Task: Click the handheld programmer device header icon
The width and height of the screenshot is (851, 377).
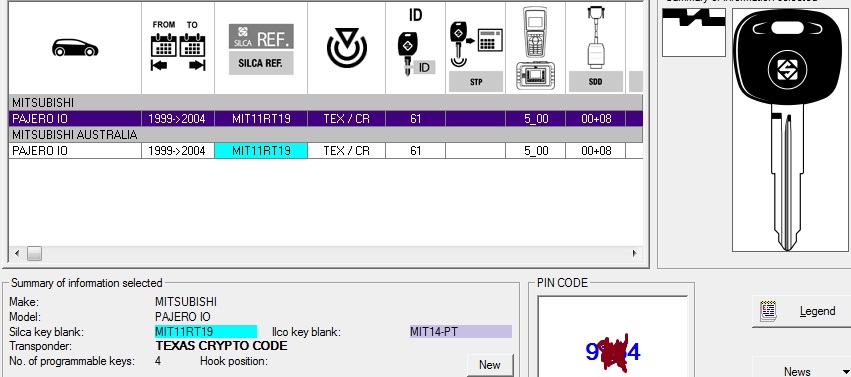Action: point(536,48)
